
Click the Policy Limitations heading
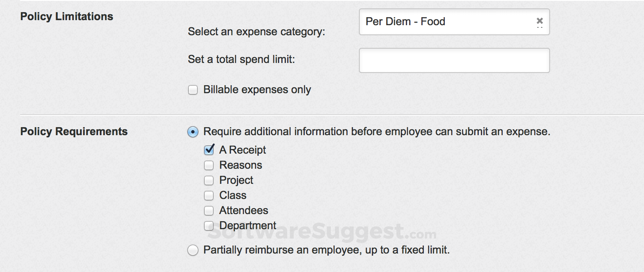tap(67, 16)
